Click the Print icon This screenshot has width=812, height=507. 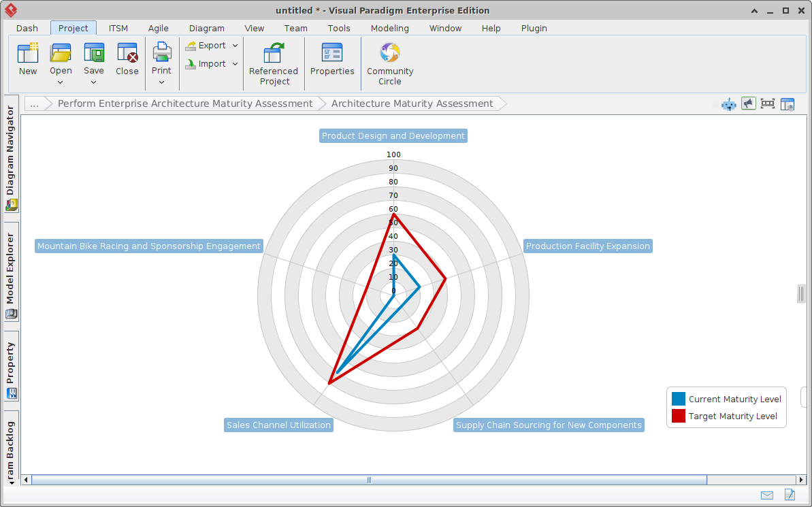click(161, 52)
